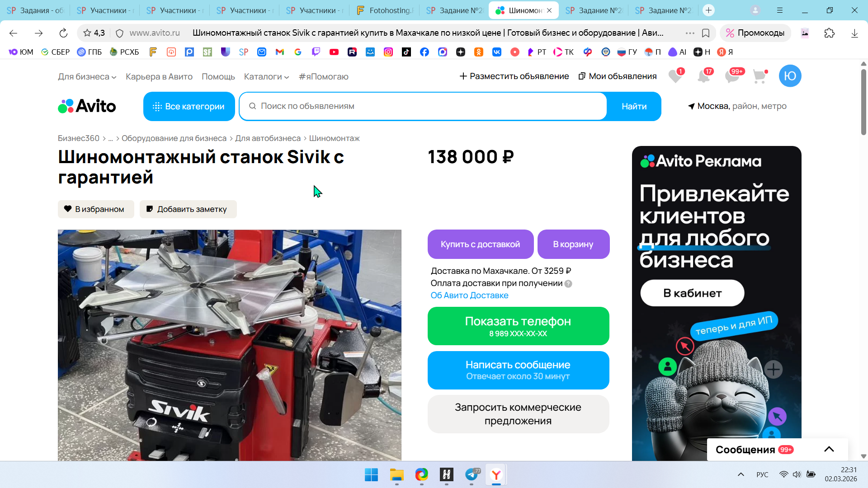The height and width of the screenshot is (488, 868).
Task: Switch to the Fotohosting browser tab
Action: pos(386,10)
